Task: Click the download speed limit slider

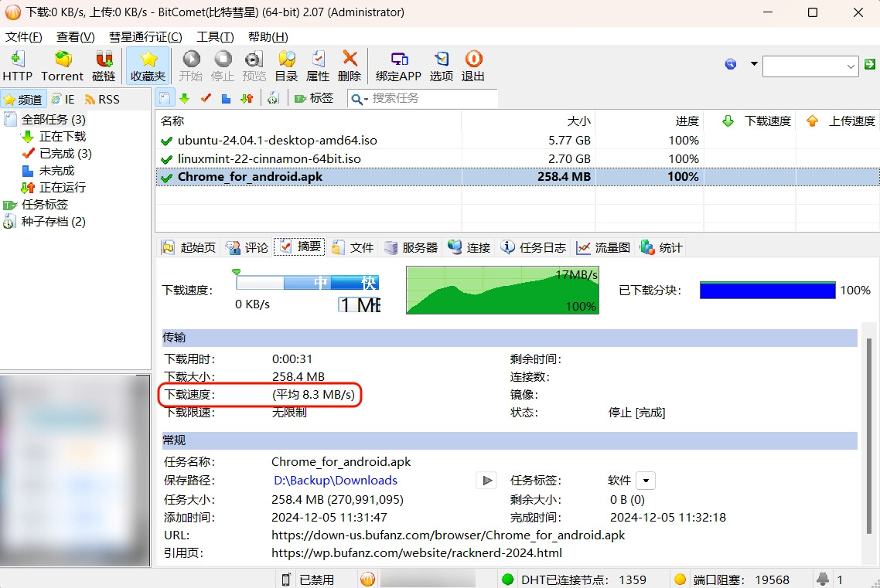Action: click(x=307, y=282)
